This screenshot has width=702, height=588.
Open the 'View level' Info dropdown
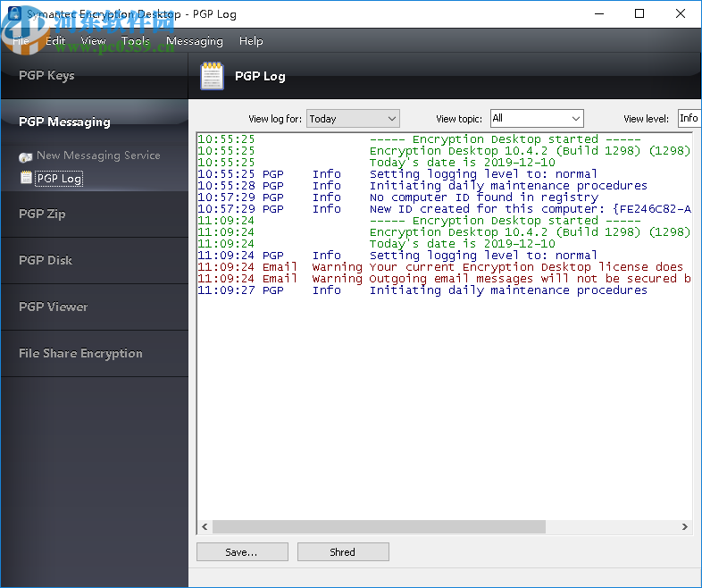coord(689,118)
